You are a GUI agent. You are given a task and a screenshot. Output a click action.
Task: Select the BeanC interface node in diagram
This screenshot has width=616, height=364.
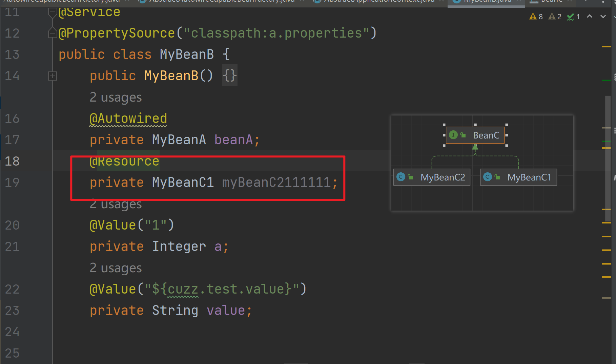(x=475, y=135)
